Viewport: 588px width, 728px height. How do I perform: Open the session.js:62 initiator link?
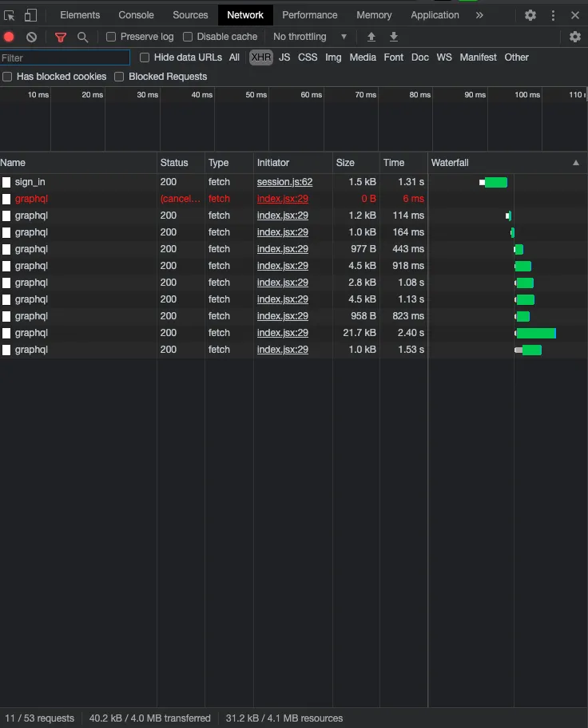point(284,182)
